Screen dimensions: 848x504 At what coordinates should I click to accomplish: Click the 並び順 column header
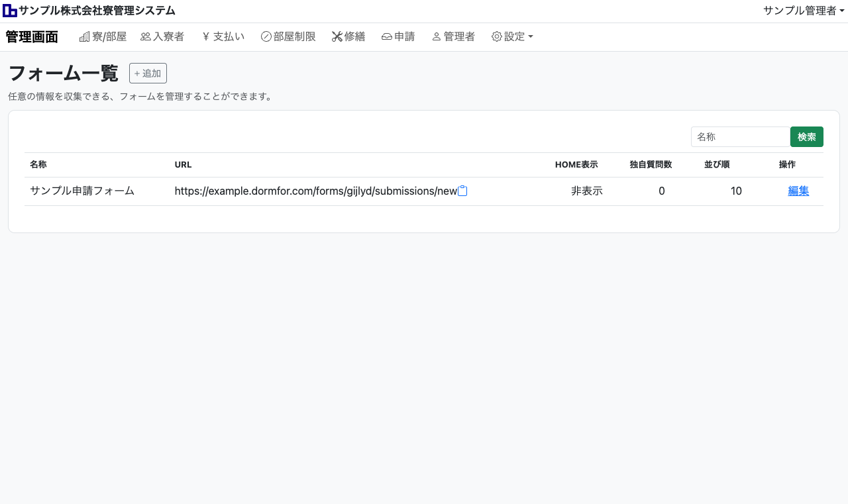click(717, 164)
